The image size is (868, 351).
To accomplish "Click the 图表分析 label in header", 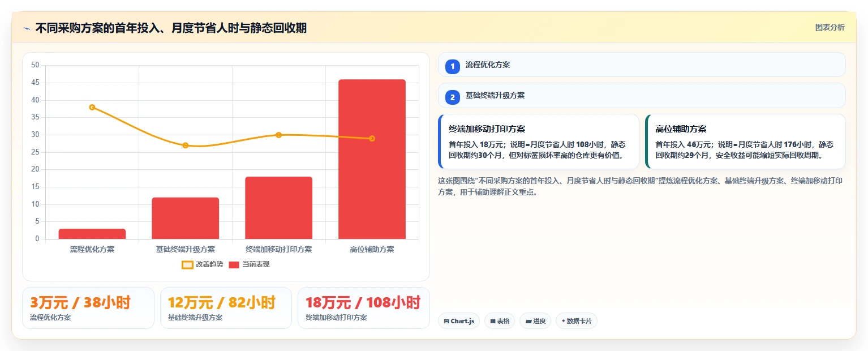I will [x=830, y=28].
